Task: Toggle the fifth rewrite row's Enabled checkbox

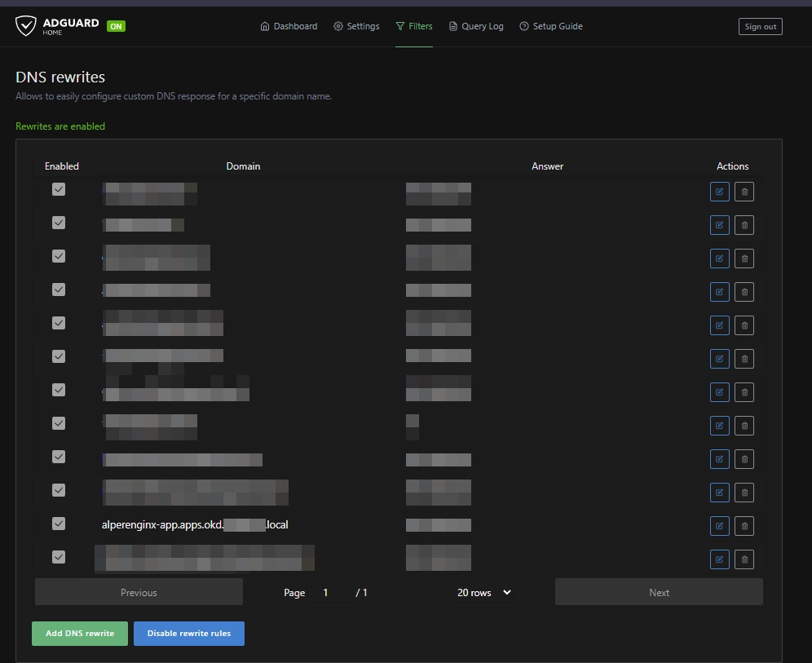Action: [59, 323]
